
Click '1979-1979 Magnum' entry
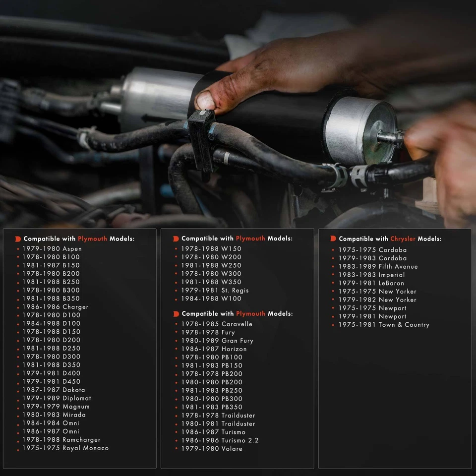[56, 406]
